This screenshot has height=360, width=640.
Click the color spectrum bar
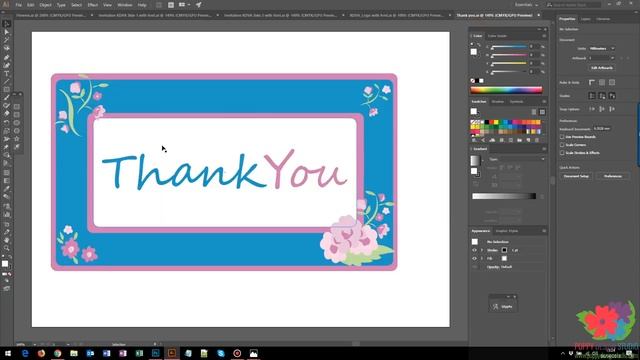[506, 90]
